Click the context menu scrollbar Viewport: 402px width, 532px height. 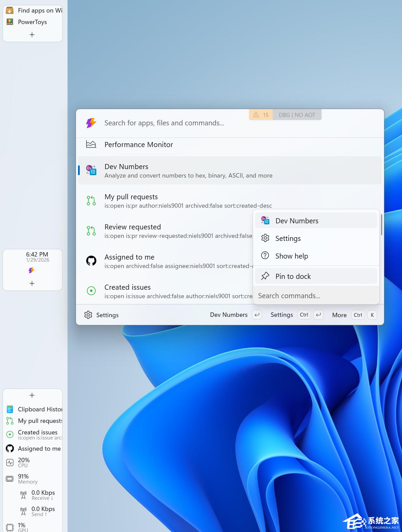click(382, 225)
